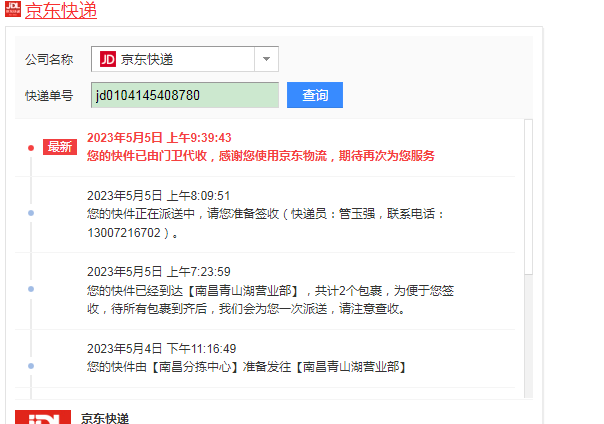Image resolution: width=604 pixels, height=424 pixels.
Task: Open the 京东快递 header link
Action: [x=61, y=10]
